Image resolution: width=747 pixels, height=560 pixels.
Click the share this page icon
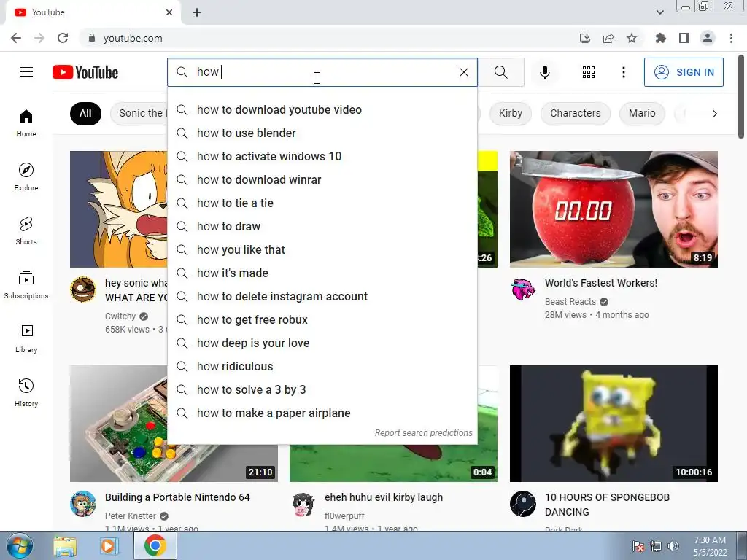(x=608, y=38)
